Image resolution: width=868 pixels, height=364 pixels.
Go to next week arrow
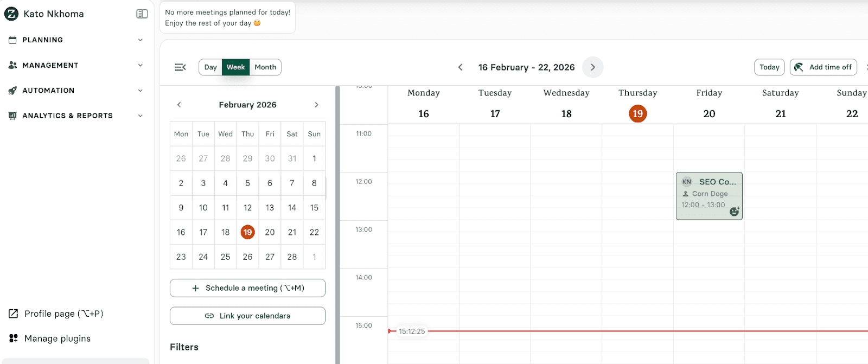click(x=593, y=67)
